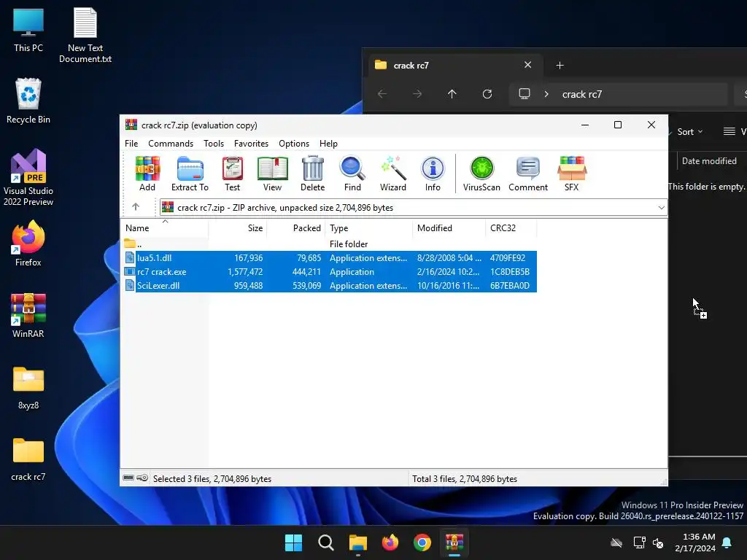Expand Explorer address path chevron
Screen dimensions: 747x560
546,94
